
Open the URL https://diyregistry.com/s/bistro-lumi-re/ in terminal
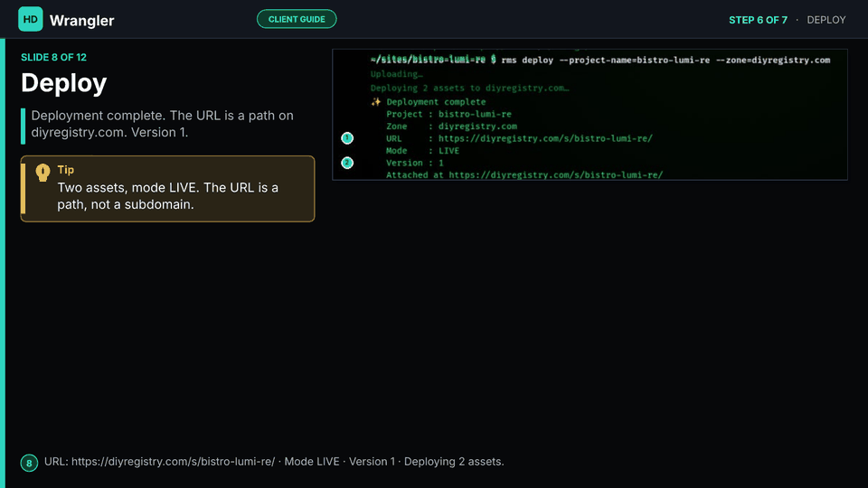click(545, 138)
